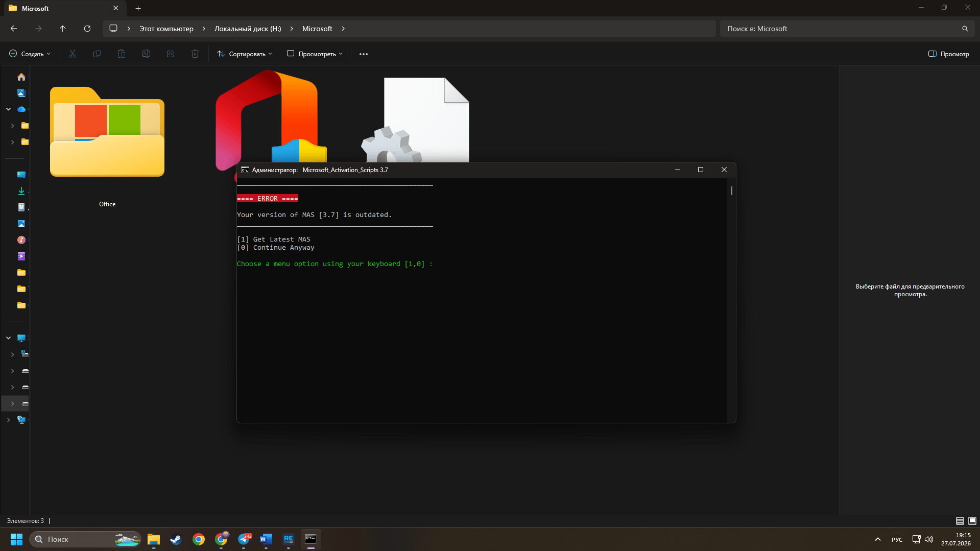Open the Windows Start menu
This screenshot has width=980, height=551.
pos(16,539)
